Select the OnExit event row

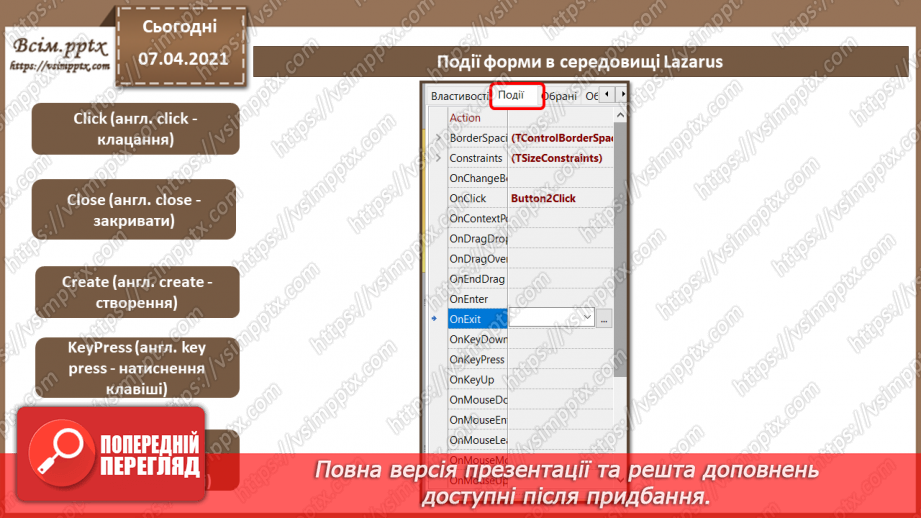pyautogui.click(x=478, y=319)
